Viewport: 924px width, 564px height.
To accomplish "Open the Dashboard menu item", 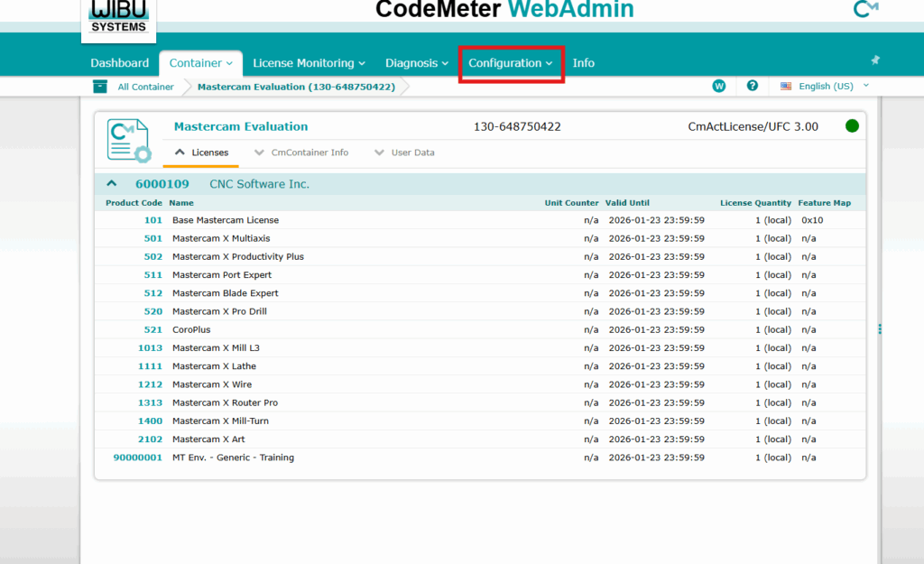I will point(119,63).
